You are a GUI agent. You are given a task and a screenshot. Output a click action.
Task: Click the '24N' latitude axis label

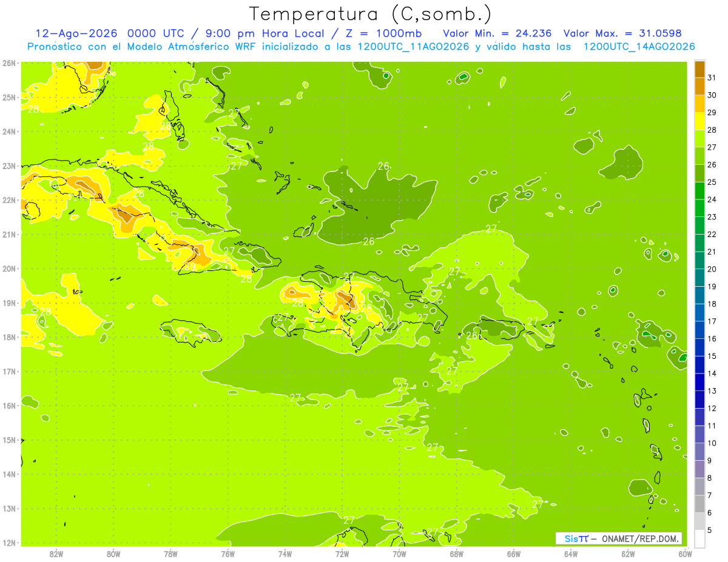pyautogui.click(x=9, y=132)
